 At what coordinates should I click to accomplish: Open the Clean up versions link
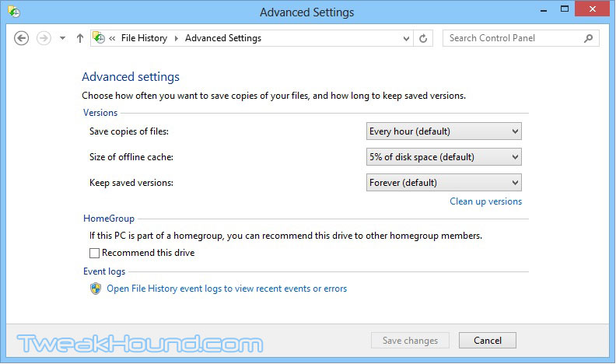[x=485, y=201]
